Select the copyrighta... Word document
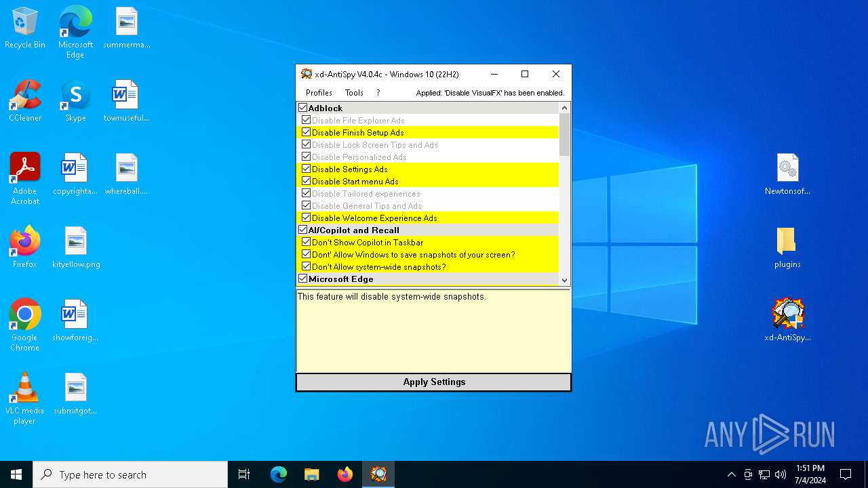This screenshot has height=488, width=868. (x=75, y=174)
